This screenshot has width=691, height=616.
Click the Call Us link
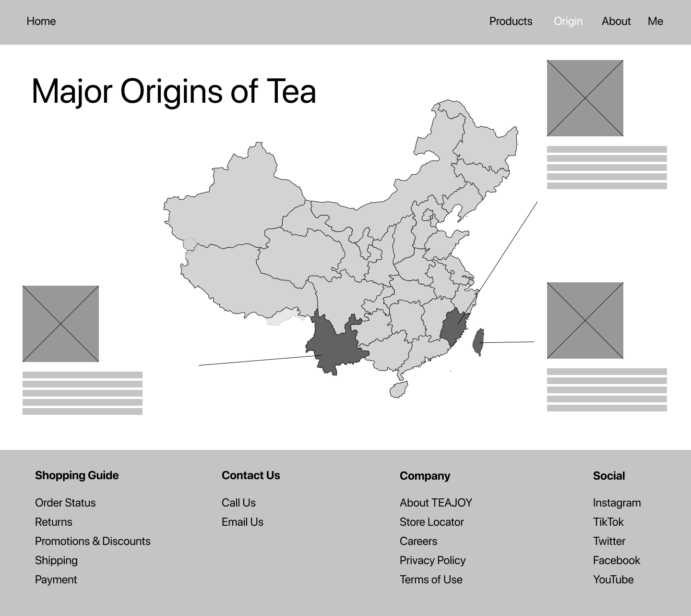(x=238, y=503)
